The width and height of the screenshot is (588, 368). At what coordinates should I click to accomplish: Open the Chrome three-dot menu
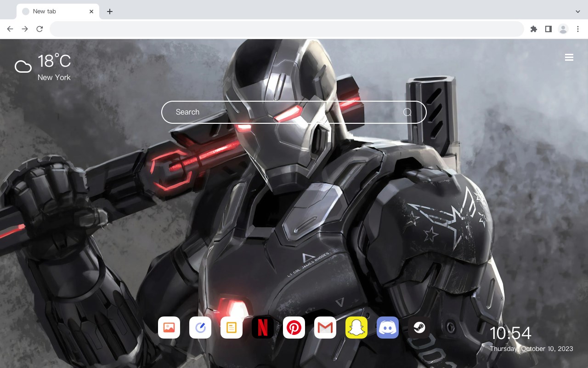pos(578,29)
